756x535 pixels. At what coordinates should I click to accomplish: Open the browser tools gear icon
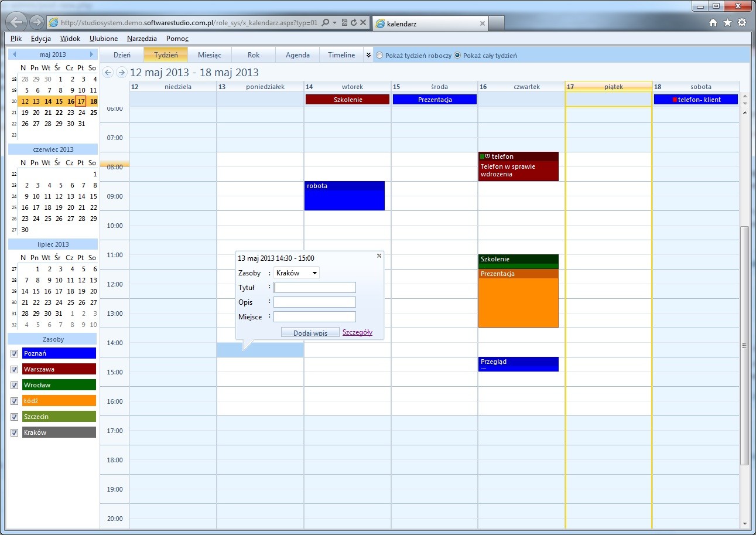pyautogui.click(x=742, y=23)
